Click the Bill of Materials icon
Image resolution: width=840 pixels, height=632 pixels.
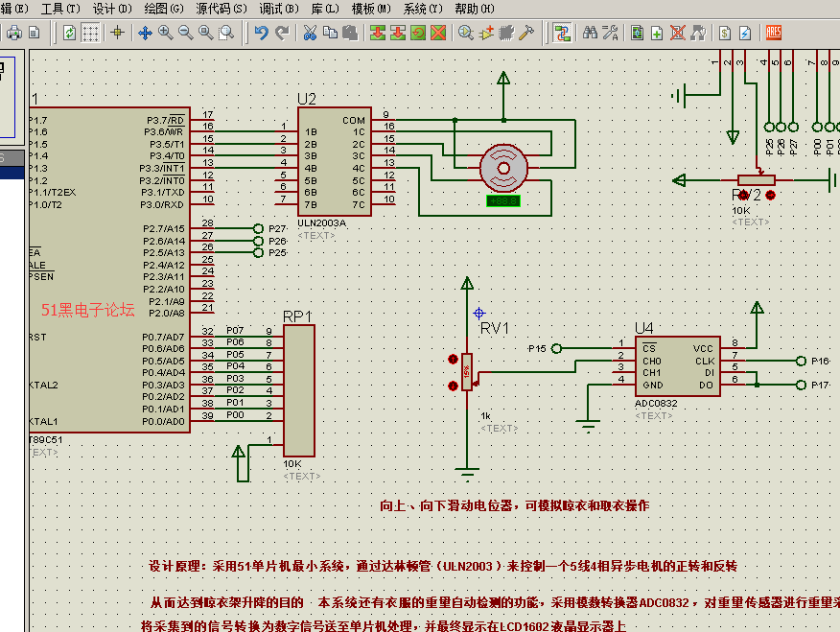pos(725,34)
